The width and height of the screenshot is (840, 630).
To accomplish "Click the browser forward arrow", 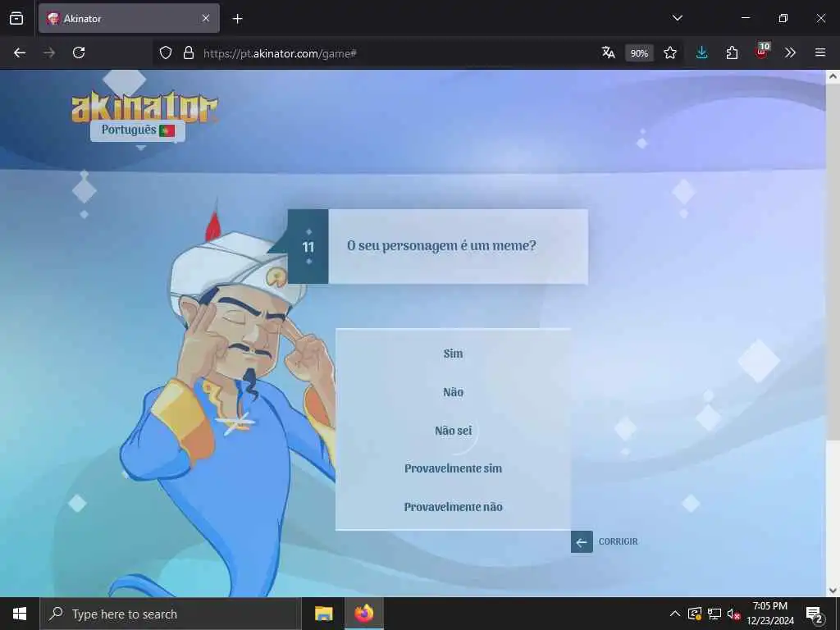I will coord(48,52).
